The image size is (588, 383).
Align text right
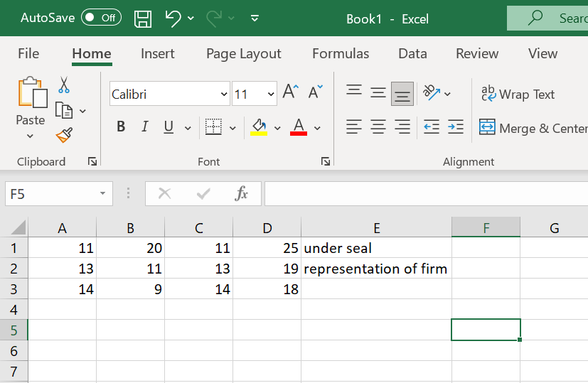pos(402,127)
